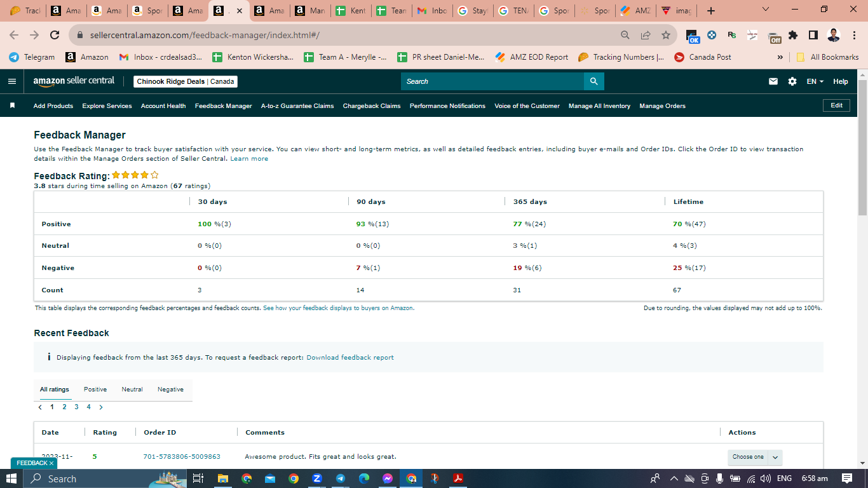Open A-to-z Guarantee Claims menu item
The image size is (868, 488).
[297, 106]
